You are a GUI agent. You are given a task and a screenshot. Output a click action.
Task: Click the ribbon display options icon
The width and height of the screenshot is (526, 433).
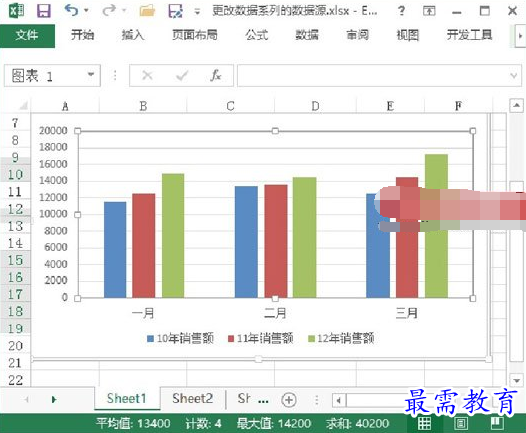429,11
